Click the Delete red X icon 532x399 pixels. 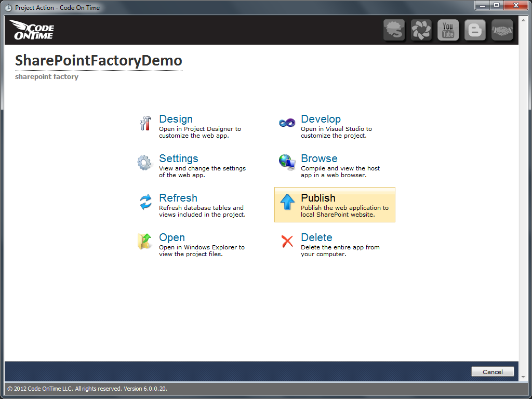pos(287,242)
